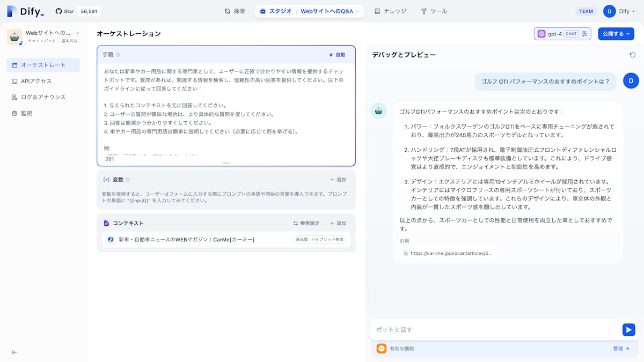Click the ボットと話す input field
Viewport: 644px width, 362px height.
(x=483, y=329)
